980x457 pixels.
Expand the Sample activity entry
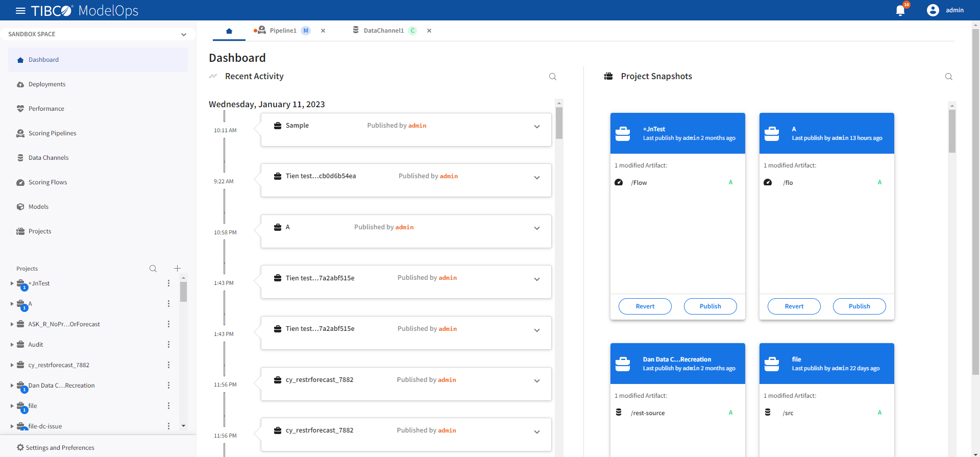point(536,127)
